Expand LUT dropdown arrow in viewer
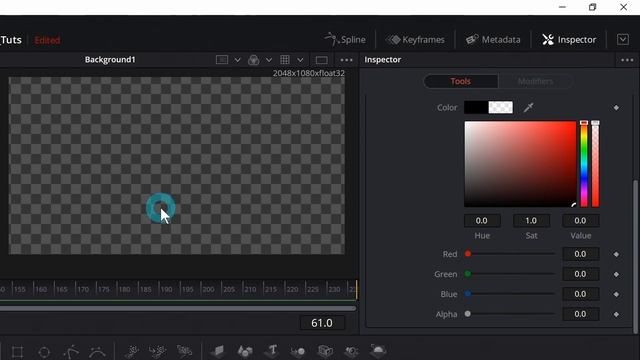Image resolution: width=640 pixels, height=360 pixels. (x=300, y=60)
